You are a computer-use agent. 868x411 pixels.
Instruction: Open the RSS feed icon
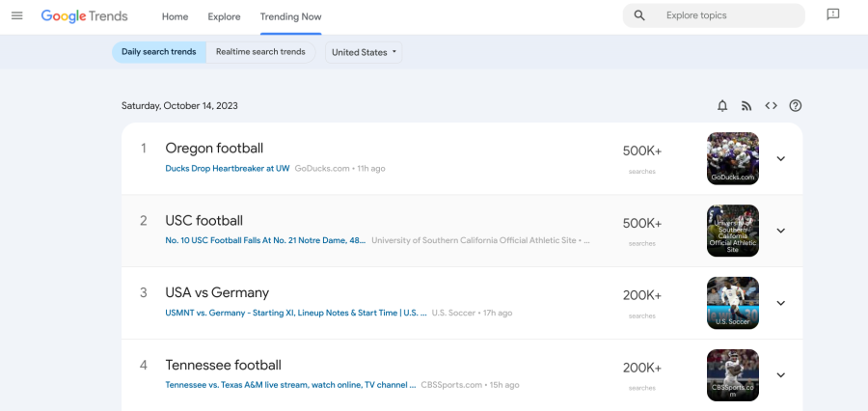click(746, 106)
